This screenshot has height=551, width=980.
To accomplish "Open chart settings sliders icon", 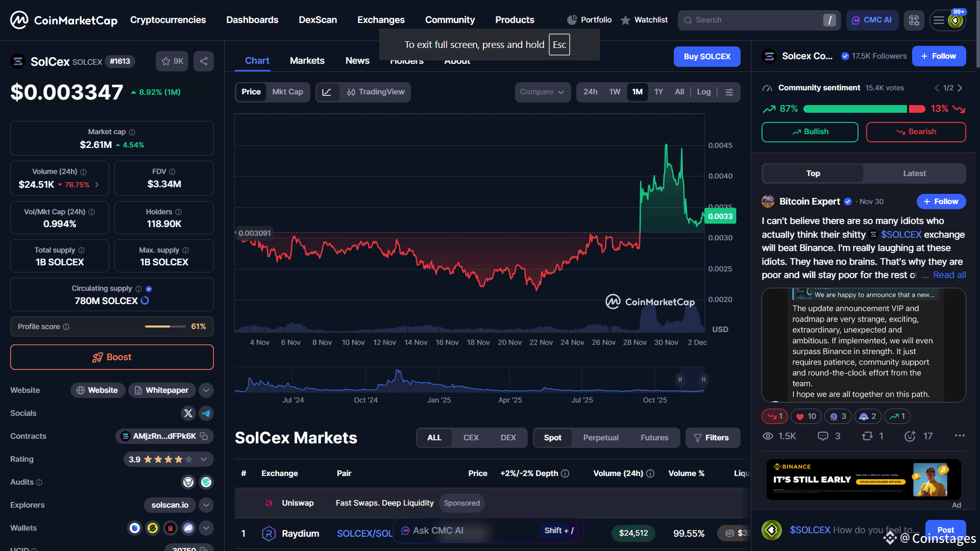I will pyautogui.click(x=729, y=92).
